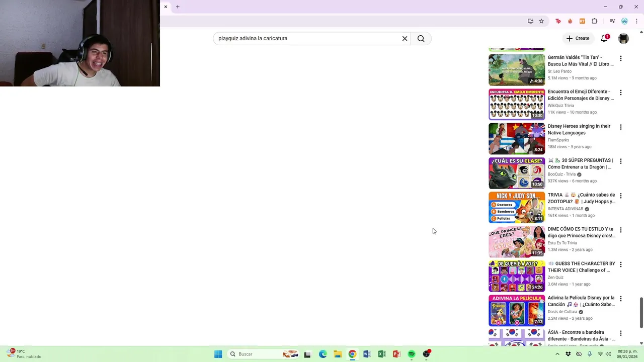
Task: Click the title 'GUESS THE CHARACTER BY VOICE'
Action: pos(582,267)
